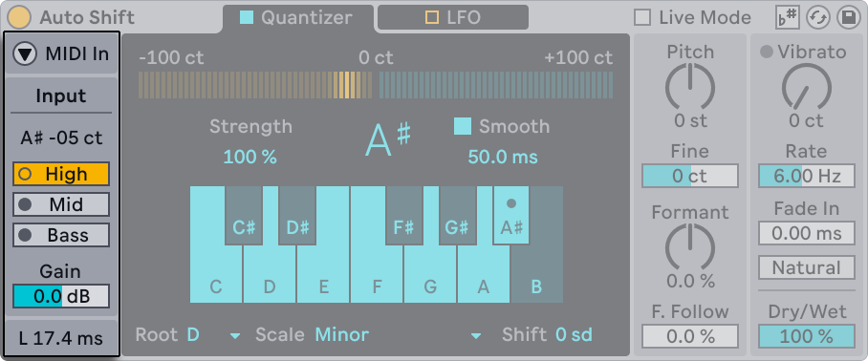Toggle the Auto Shift device activator
This screenshot has height=361, width=868.
click(x=19, y=18)
